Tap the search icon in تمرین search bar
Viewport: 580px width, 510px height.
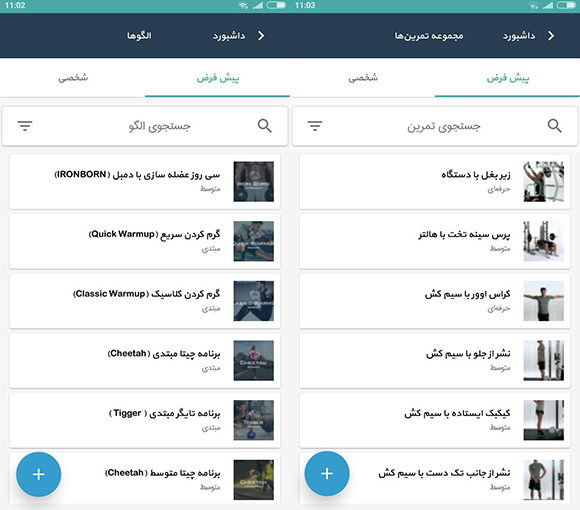[x=554, y=126]
